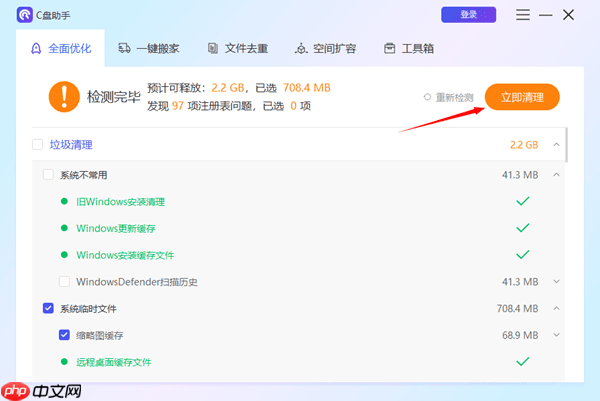Click the 全面优化 rocket icon
600x401 pixels.
click(x=37, y=48)
